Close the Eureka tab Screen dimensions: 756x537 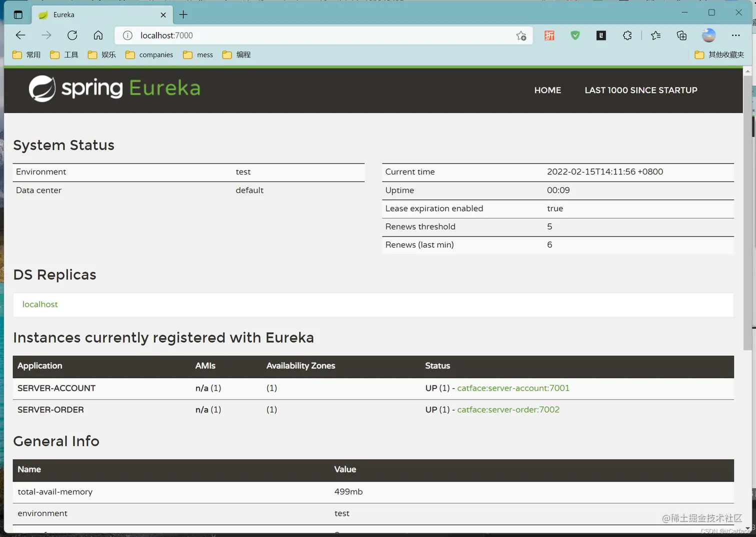tap(163, 15)
